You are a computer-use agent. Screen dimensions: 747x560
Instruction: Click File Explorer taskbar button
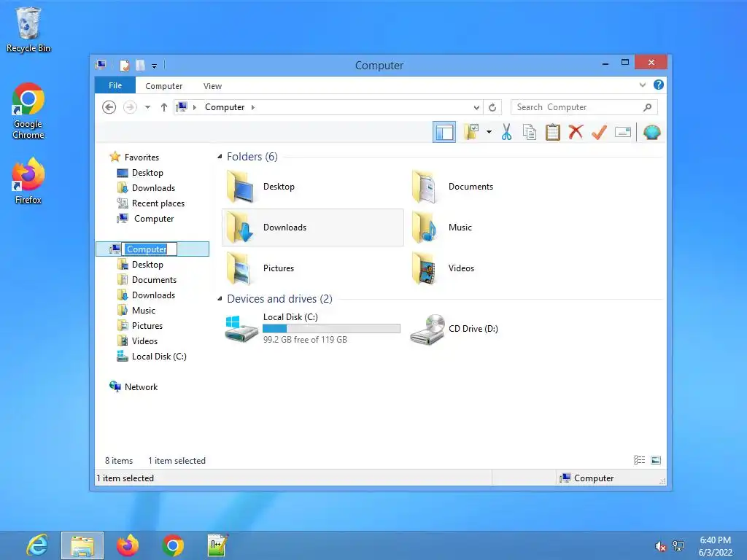82,545
